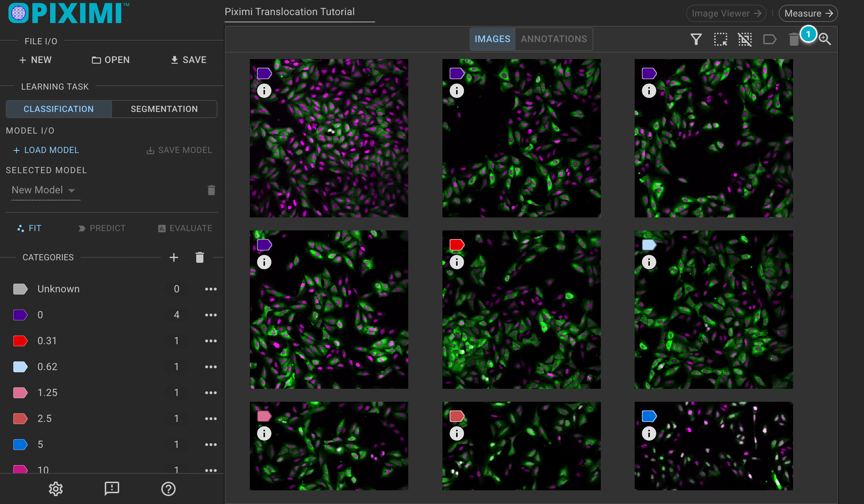Click the Measure navigation button
The width and height of the screenshot is (864, 504).
coord(808,13)
